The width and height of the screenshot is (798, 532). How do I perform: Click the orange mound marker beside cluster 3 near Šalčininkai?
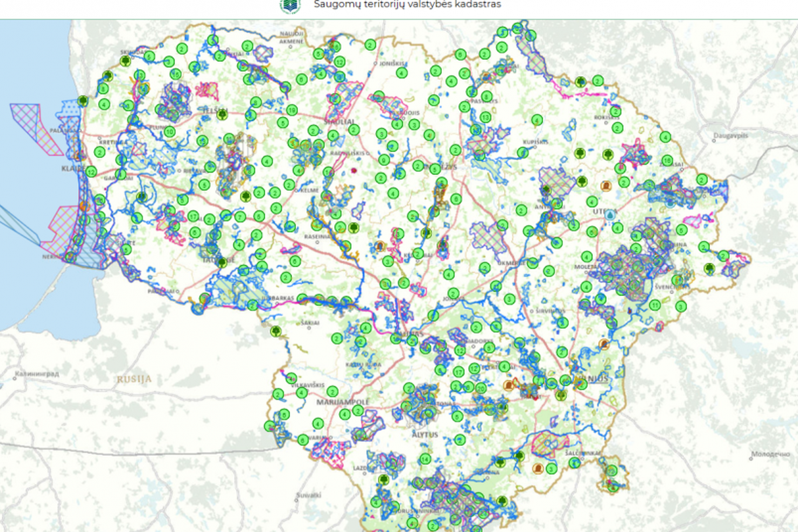(538, 468)
